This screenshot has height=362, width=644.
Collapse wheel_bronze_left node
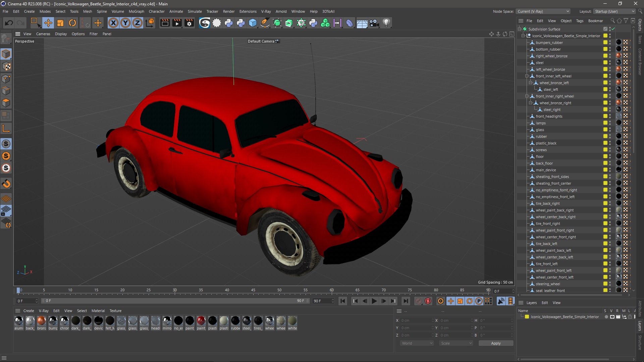[x=531, y=83]
